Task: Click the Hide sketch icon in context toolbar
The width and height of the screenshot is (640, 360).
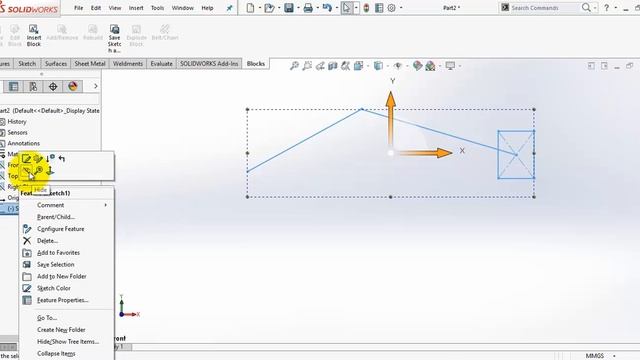Action: click(27, 171)
